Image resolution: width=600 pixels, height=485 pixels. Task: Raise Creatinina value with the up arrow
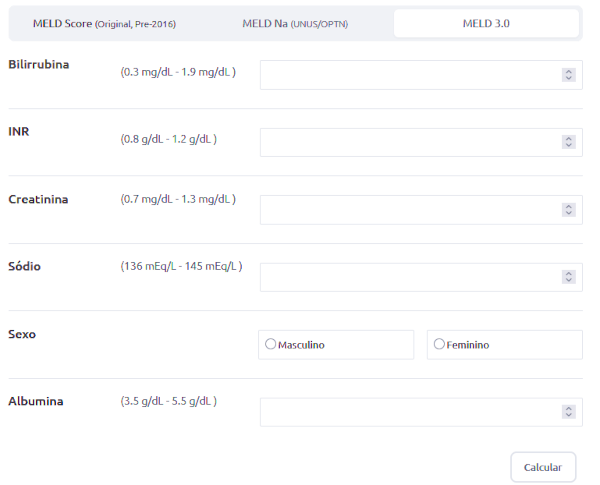coord(568,206)
